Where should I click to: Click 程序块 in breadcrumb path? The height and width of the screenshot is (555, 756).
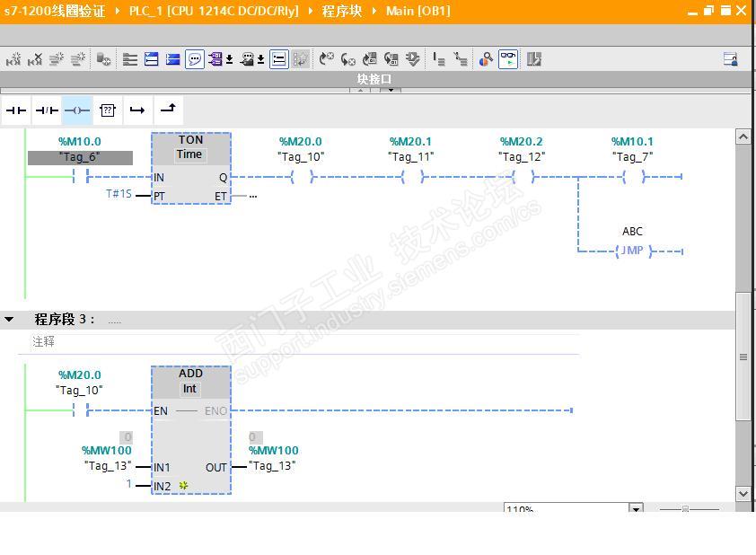[x=342, y=11]
